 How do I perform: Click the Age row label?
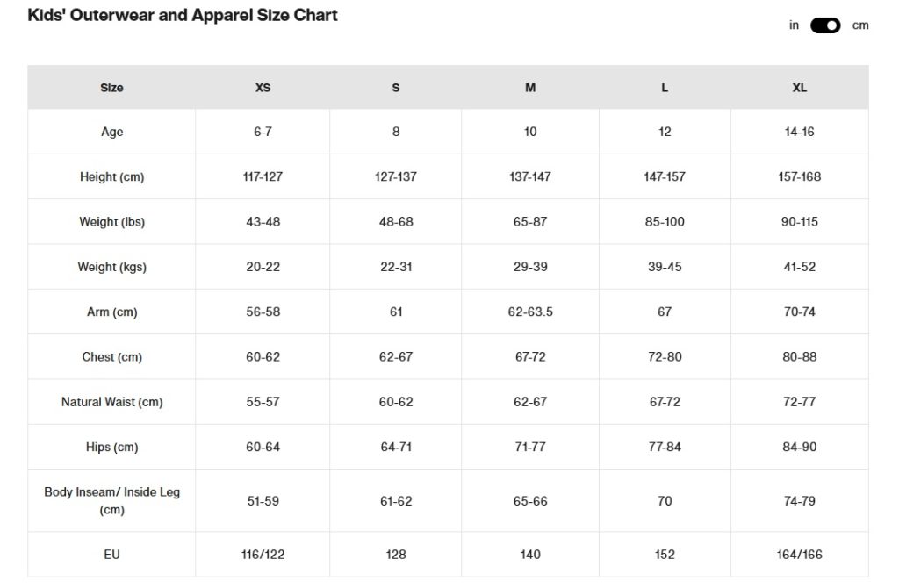pos(111,132)
